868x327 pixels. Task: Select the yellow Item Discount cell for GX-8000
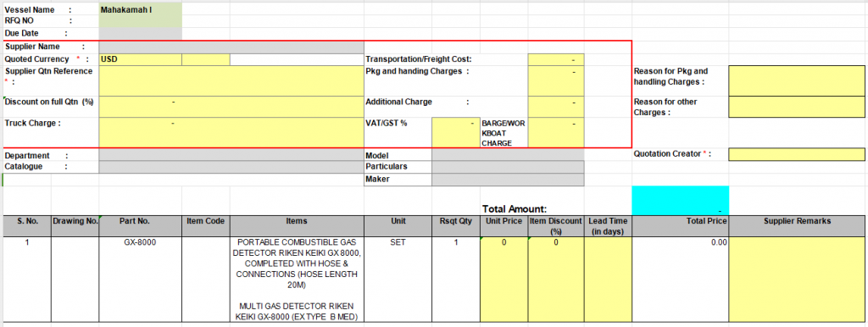point(556,280)
